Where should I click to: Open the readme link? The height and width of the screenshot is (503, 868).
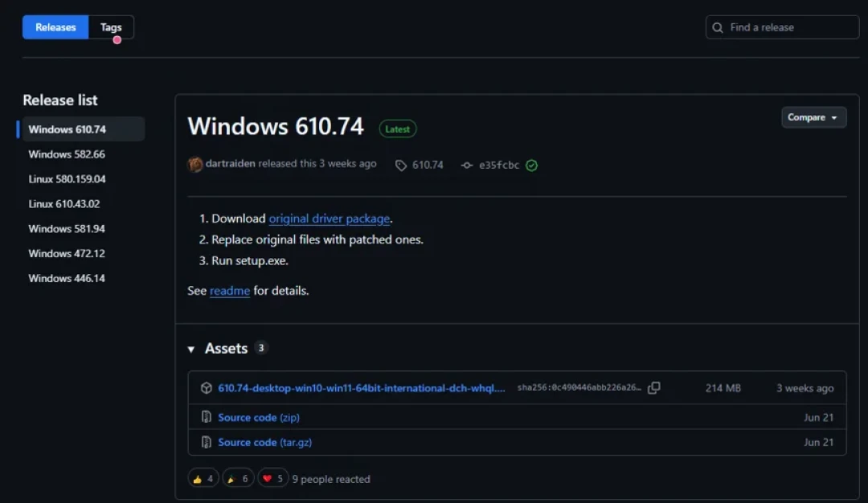pyautogui.click(x=230, y=291)
